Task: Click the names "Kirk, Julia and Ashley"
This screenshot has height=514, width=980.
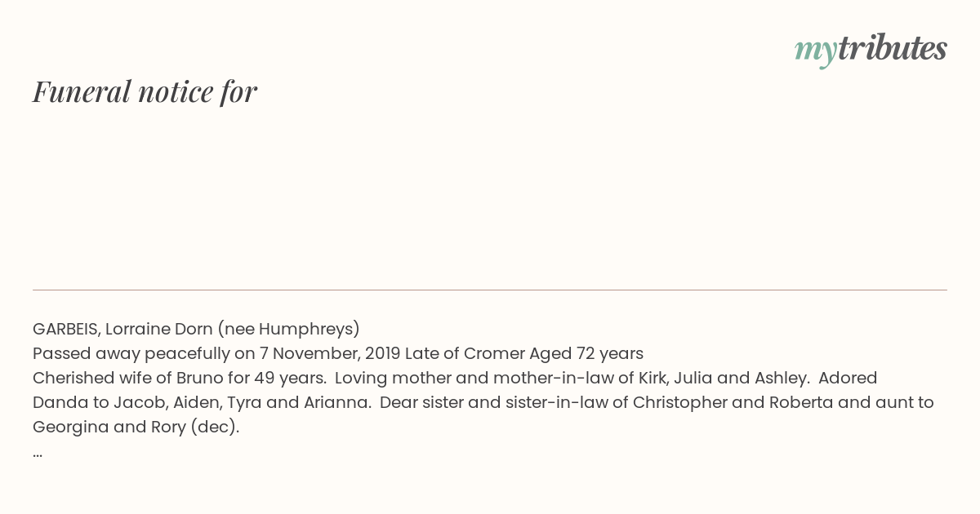Action: point(724,378)
